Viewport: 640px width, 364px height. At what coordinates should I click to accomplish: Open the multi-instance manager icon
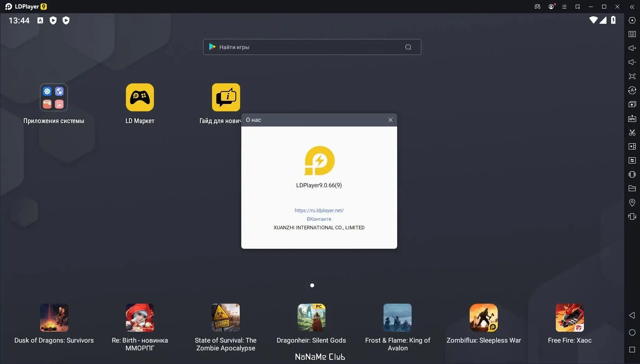click(x=632, y=104)
